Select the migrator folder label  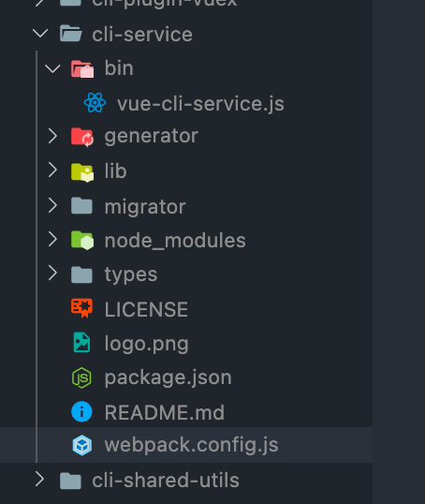[x=145, y=207]
